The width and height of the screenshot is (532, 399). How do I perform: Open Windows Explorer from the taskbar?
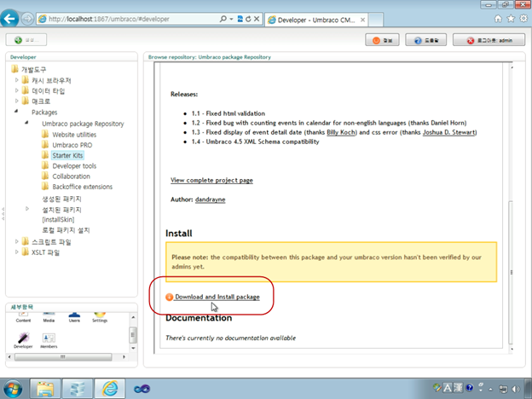pyautogui.click(x=45, y=389)
